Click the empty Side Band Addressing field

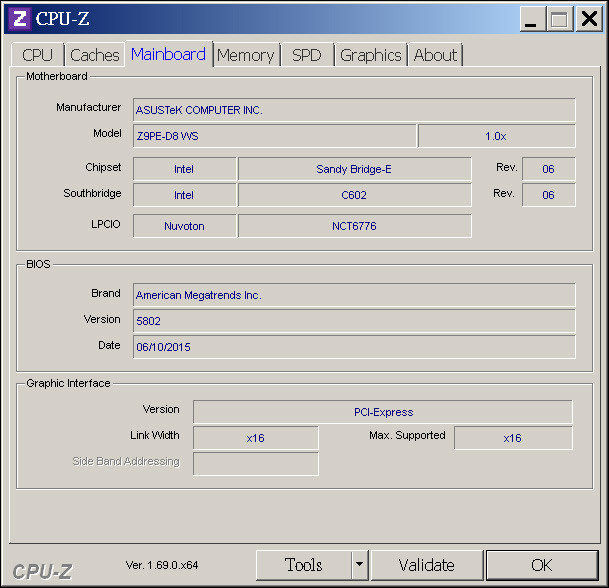[256, 464]
